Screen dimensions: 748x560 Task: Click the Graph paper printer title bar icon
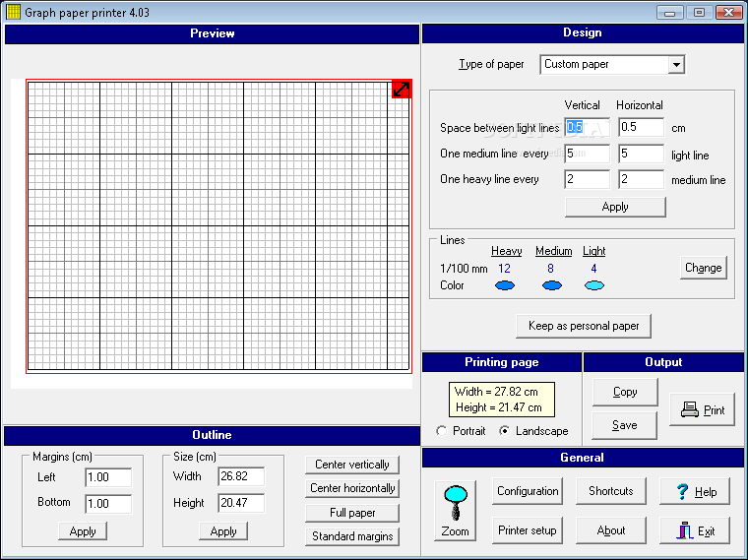coord(14,12)
